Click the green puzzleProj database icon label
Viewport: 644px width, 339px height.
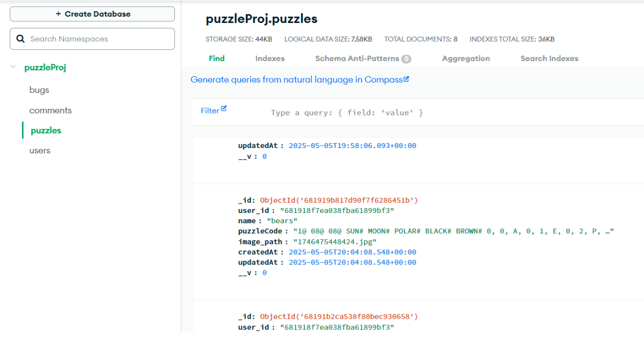click(45, 67)
